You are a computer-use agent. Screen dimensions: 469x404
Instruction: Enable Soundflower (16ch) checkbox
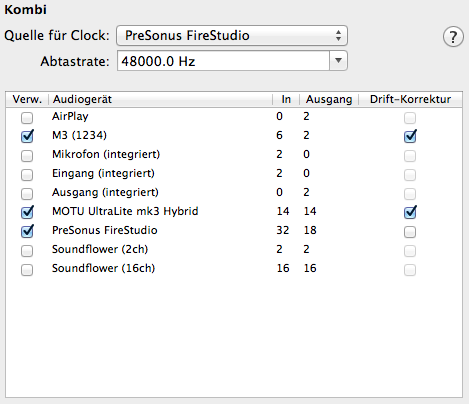point(27,269)
